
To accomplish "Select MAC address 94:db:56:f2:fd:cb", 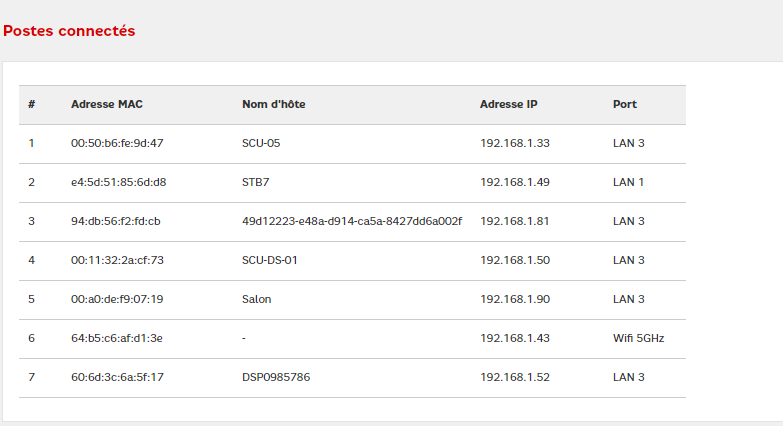I will click(116, 221).
